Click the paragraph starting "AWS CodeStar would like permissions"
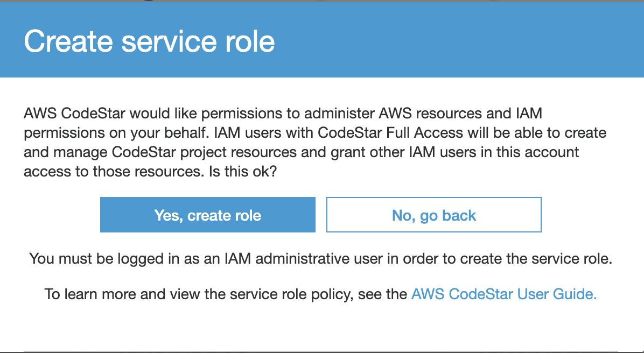This screenshot has height=353, width=644. 315,142
